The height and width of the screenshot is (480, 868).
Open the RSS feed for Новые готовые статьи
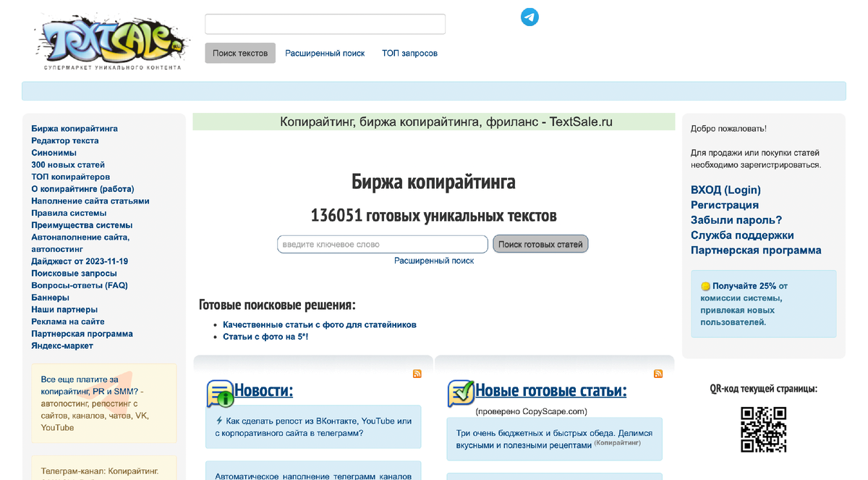click(658, 374)
